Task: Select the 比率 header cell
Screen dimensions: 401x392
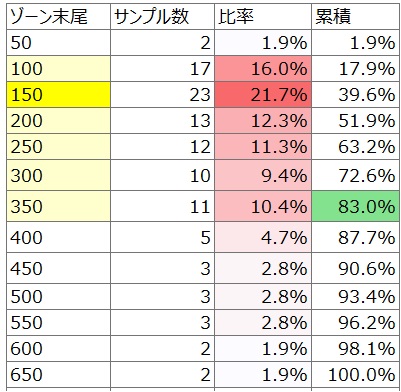Action: pos(263,17)
